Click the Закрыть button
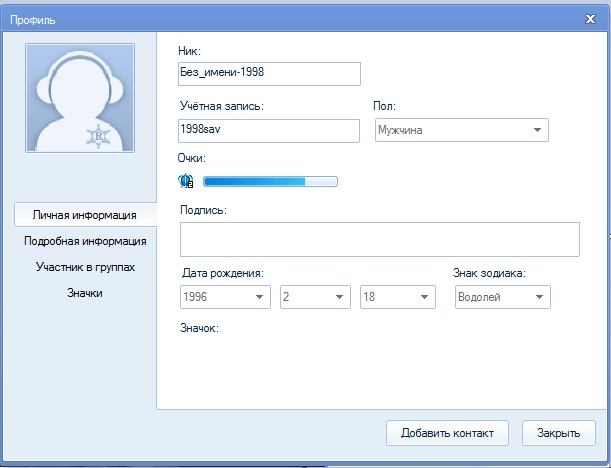Screen dimensions: 611x468 (x=558, y=433)
